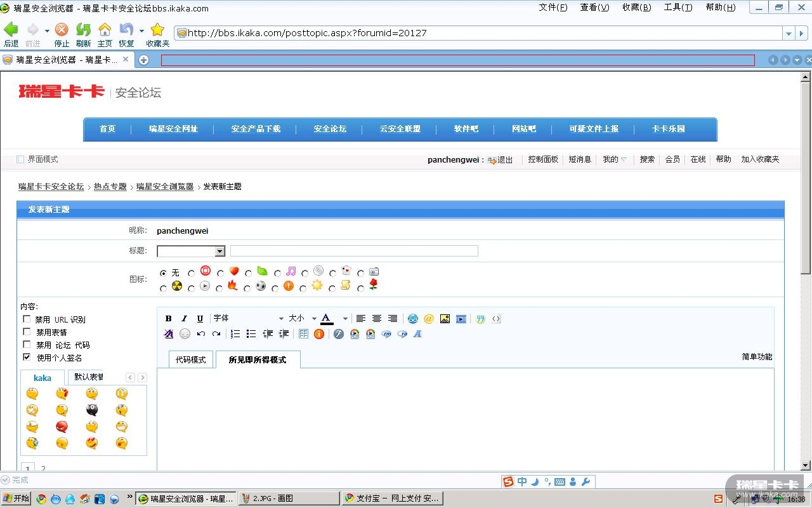Click the browser Back arrow button
This screenshot has height=508, width=812.
[x=11, y=30]
